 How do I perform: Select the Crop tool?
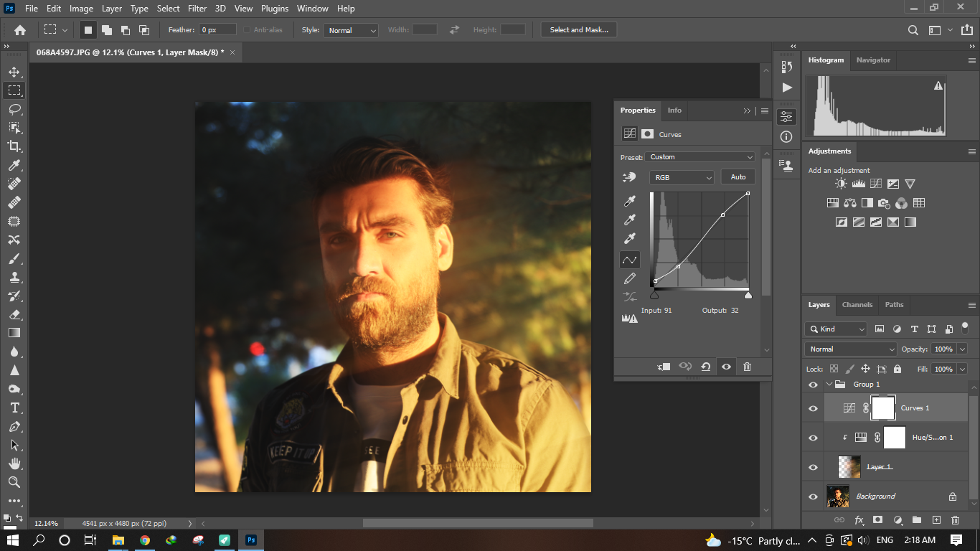(x=14, y=146)
